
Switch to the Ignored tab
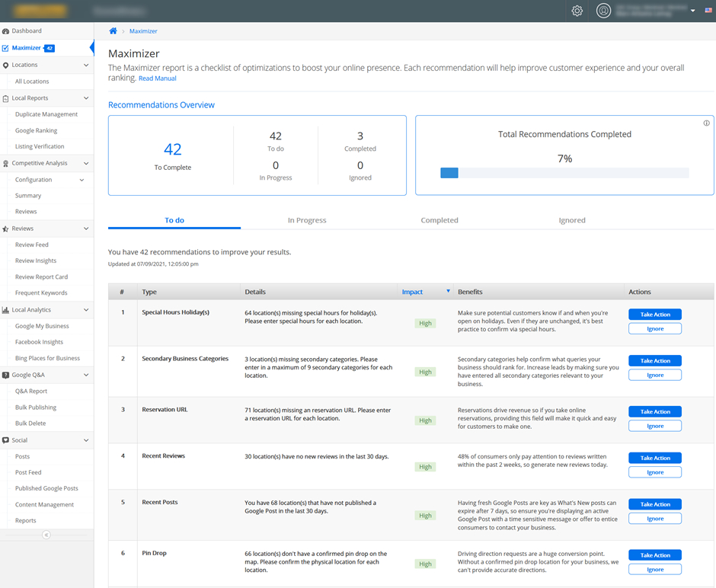[572, 221]
